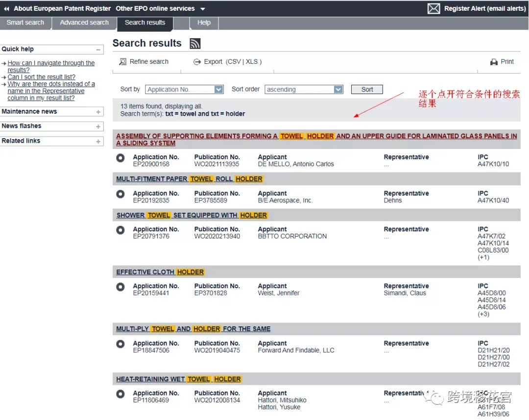529x420 pixels.
Task: Open Heat-Retaining Wet Towel Holder result
Action: point(178,379)
